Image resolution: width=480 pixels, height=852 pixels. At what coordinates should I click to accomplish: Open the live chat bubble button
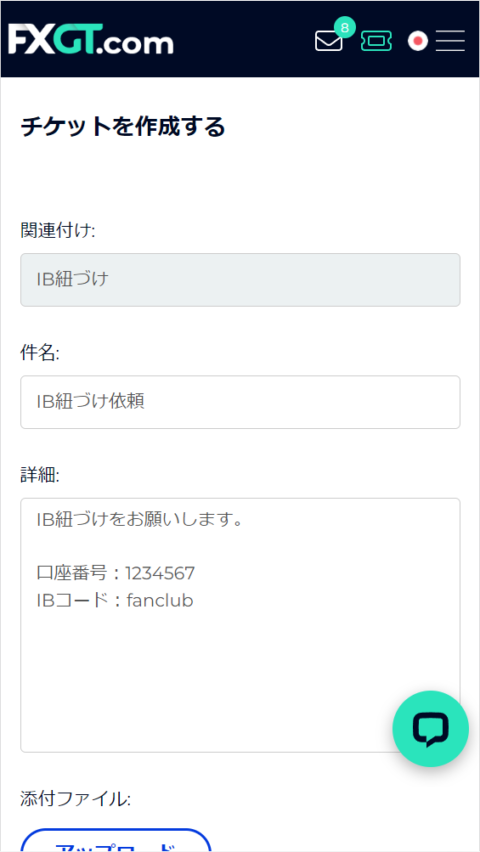click(431, 729)
